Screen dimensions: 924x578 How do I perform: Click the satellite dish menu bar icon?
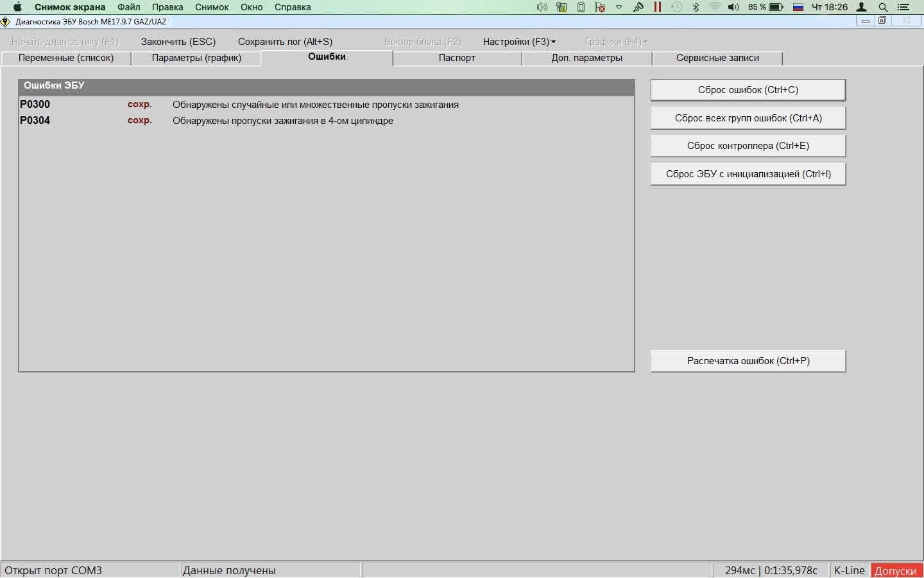(638, 7)
